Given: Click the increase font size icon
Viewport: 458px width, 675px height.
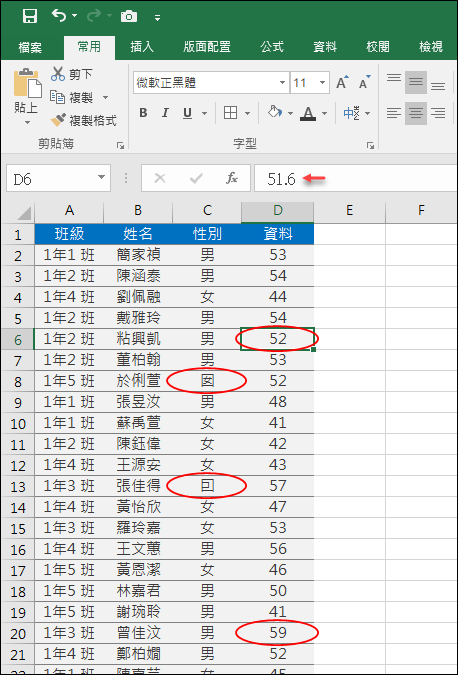Looking at the screenshot, I should point(342,82).
